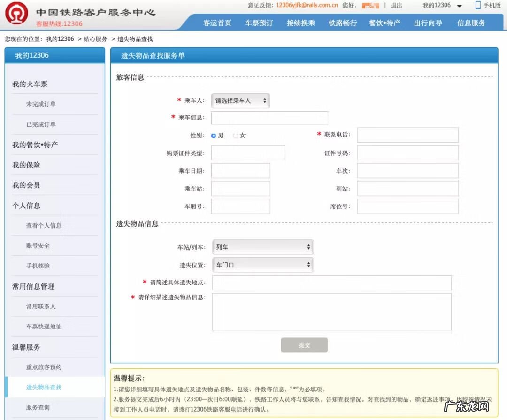This screenshot has width=507, height=420.
Task: Select the 女 gender radio button
Action: point(235,135)
